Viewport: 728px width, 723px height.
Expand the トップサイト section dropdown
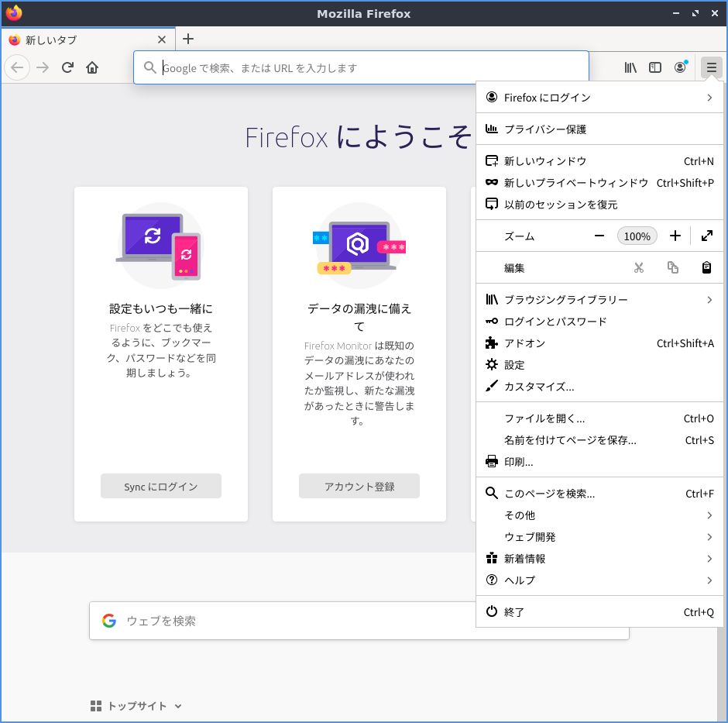[x=178, y=706]
